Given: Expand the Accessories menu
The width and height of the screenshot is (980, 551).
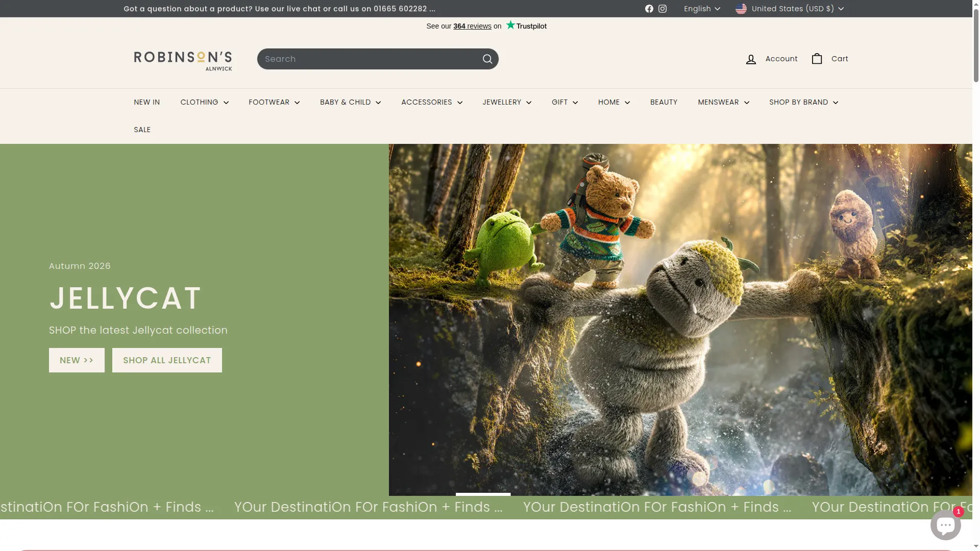Looking at the screenshot, I should (432, 102).
